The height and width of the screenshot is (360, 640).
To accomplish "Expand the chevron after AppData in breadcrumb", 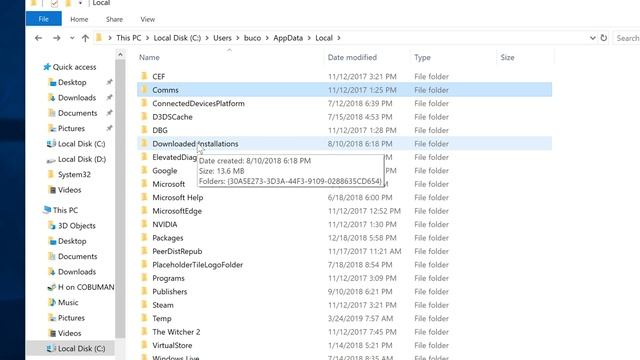I will click(309, 38).
